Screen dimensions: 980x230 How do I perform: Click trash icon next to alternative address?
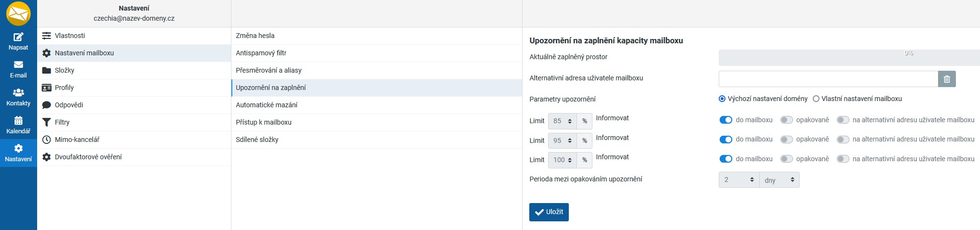coord(946,79)
